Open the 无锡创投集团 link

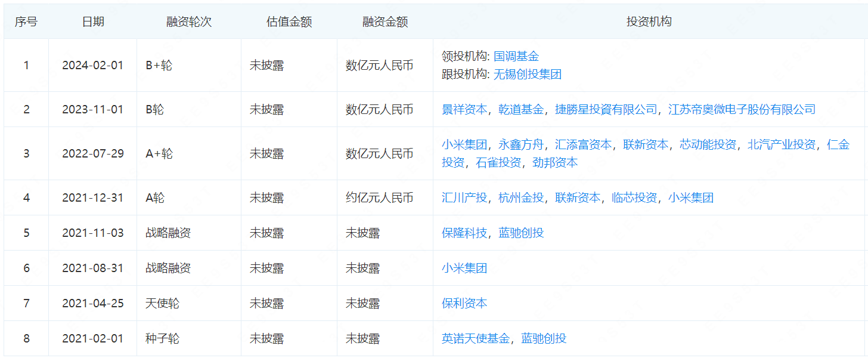click(x=528, y=74)
